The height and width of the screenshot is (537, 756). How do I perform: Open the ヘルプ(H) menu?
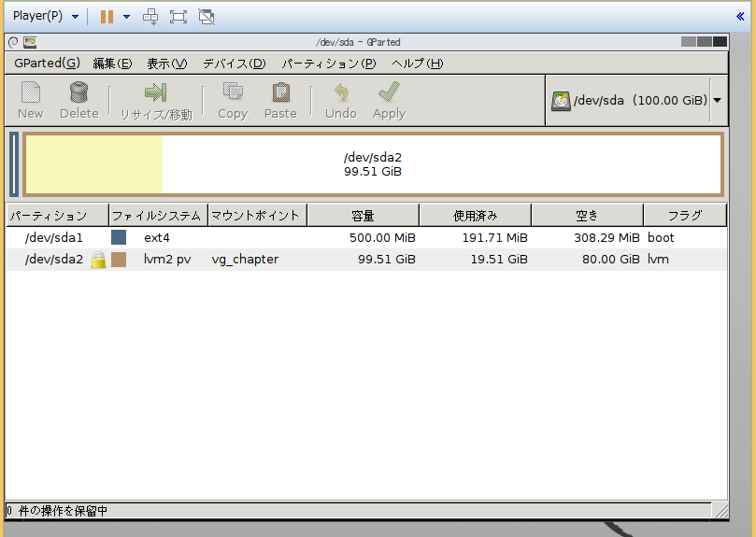point(418,64)
